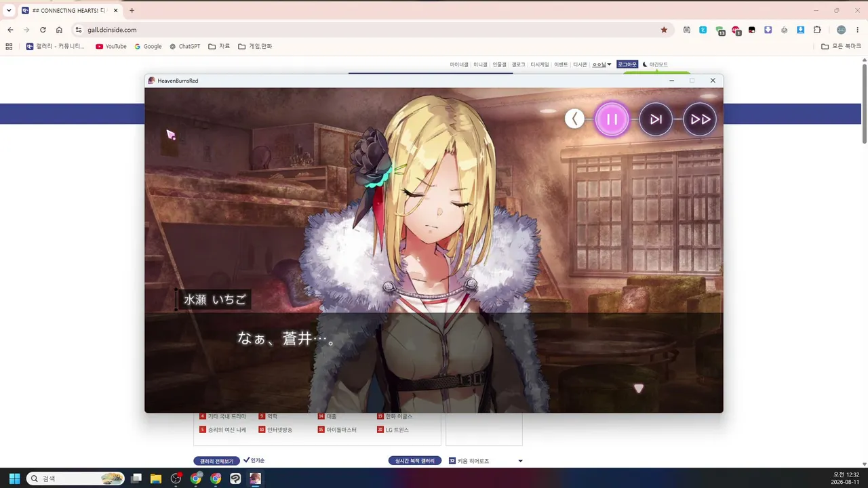This screenshot has width=868, height=488.
Task: Advance dialogue via the white triangle indicator
Action: [638, 388]
